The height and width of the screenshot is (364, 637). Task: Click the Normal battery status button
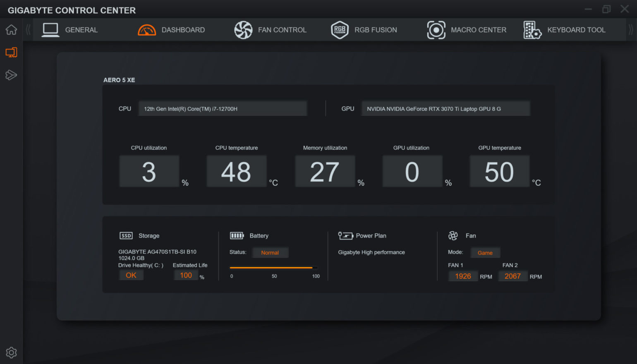click(x=270, y=253)
